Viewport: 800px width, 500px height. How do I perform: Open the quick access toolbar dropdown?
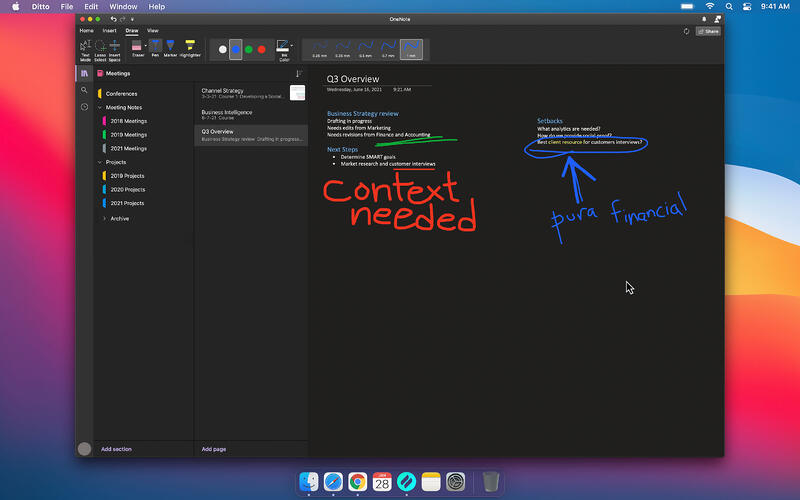tap(132, 19)
